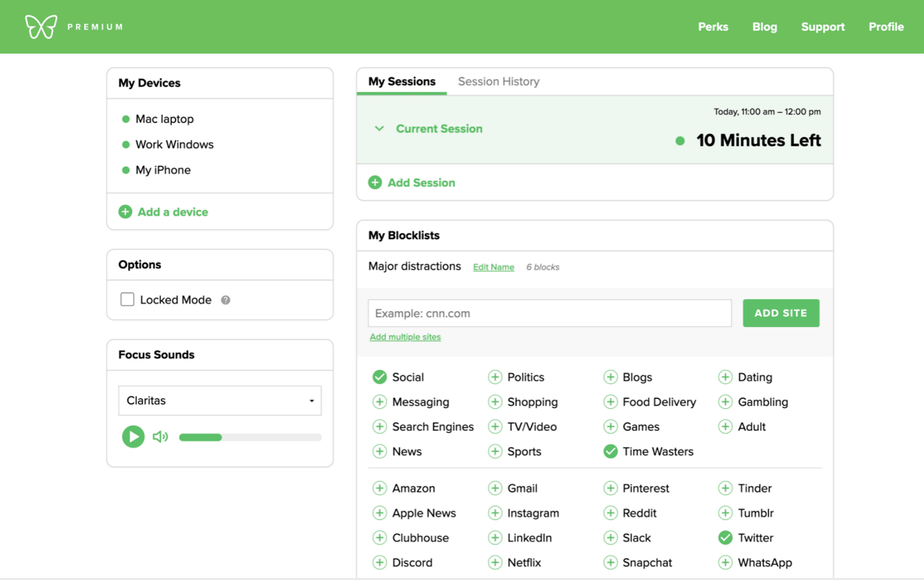The height and width of the screenshot is (580, 924).
Task: Add Instagram to the blocklist
Action: click(495, 513)
